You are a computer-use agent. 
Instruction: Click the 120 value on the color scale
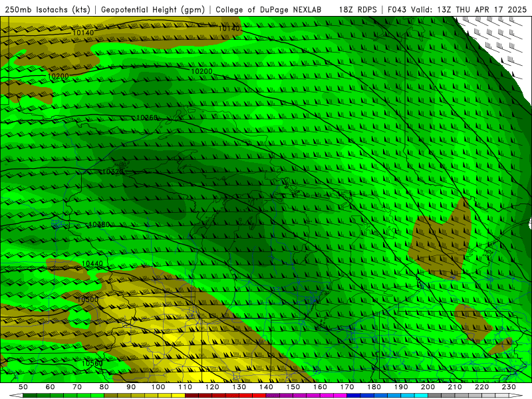tap(212, 387)
